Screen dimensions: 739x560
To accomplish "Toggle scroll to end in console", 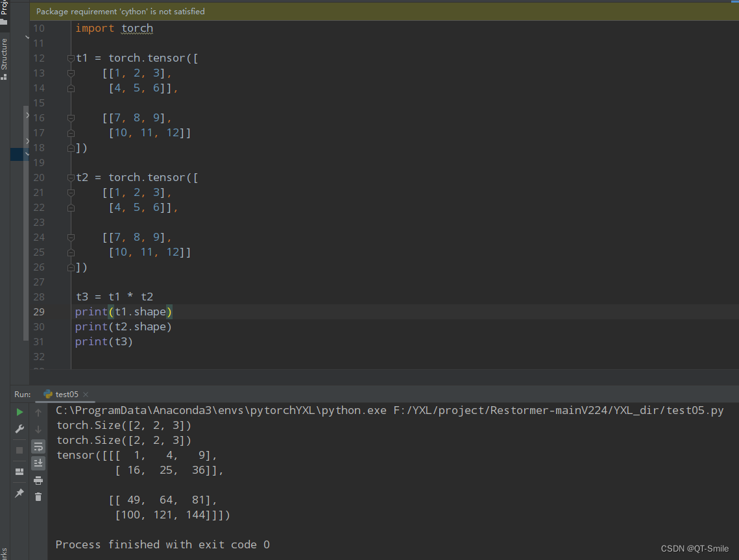I will point(38,463).
